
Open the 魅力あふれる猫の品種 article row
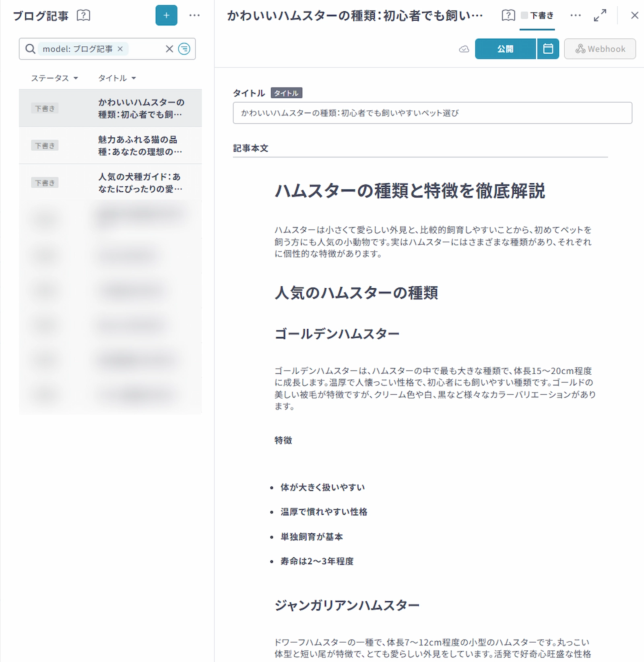[x=139, y=145]
